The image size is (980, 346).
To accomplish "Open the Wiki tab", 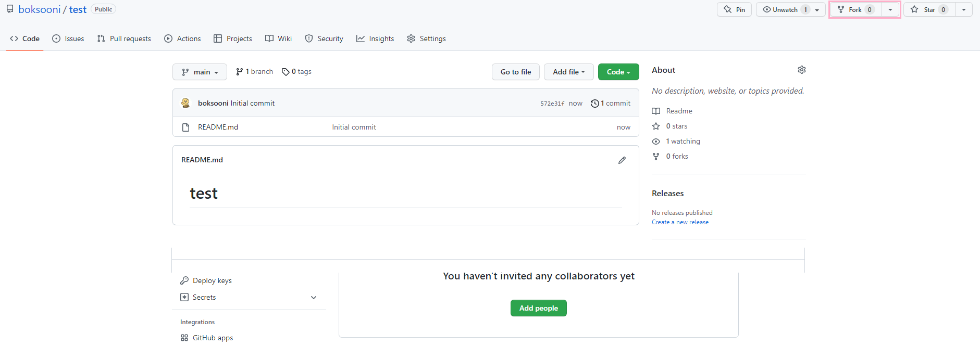I will pos(278,39).
